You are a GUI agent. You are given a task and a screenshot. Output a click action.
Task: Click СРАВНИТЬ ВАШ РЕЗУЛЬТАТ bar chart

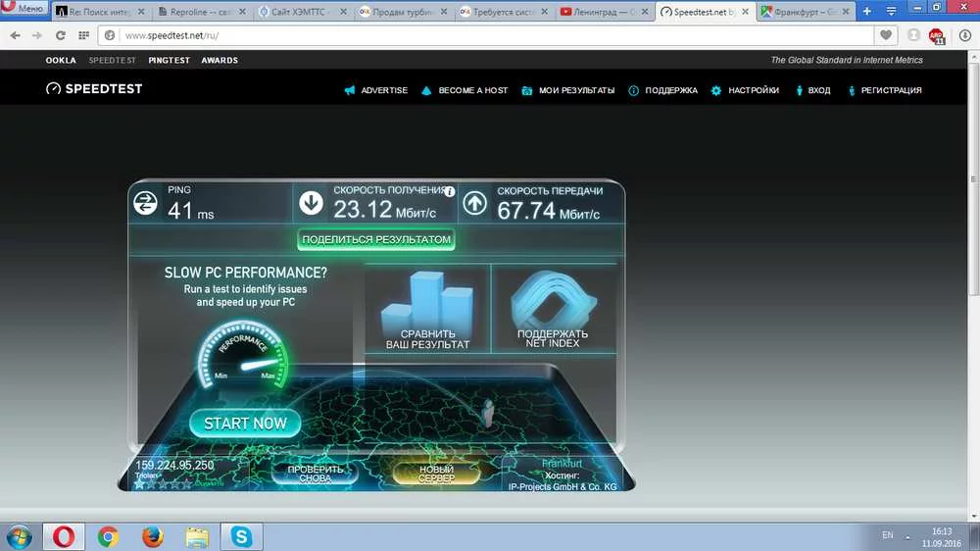(x=427, y=309)
